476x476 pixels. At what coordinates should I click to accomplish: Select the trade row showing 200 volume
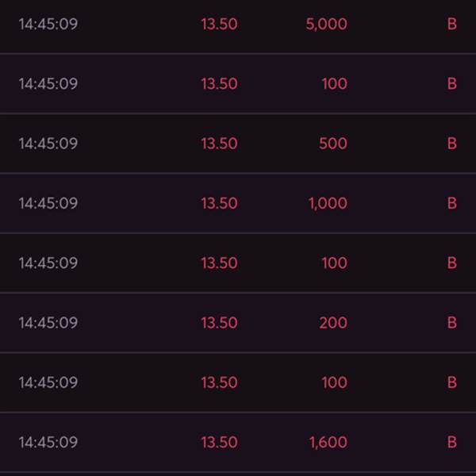[x=238, y=323]
